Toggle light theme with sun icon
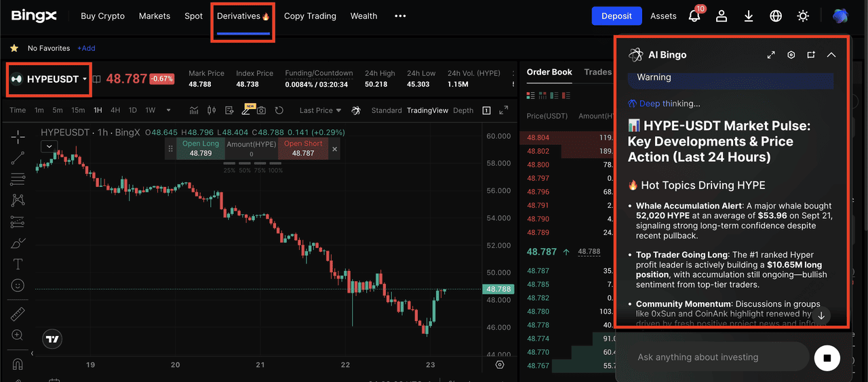 point(803,16)
